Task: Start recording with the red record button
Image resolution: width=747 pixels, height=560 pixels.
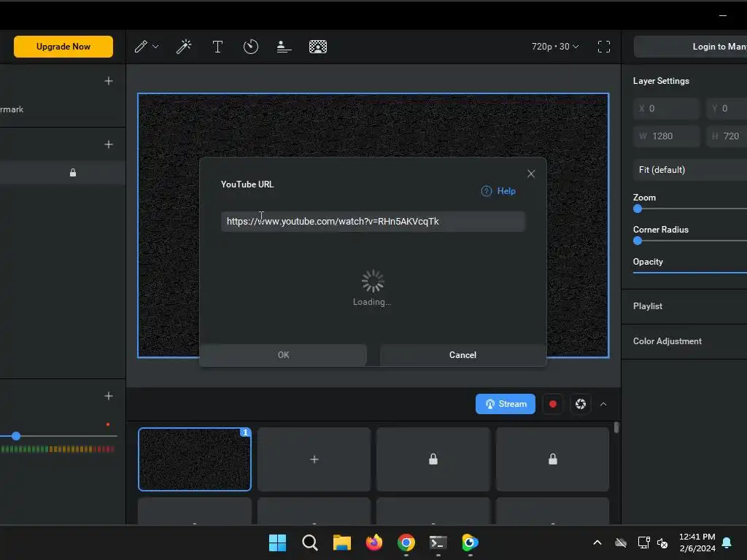Action: 553,404
